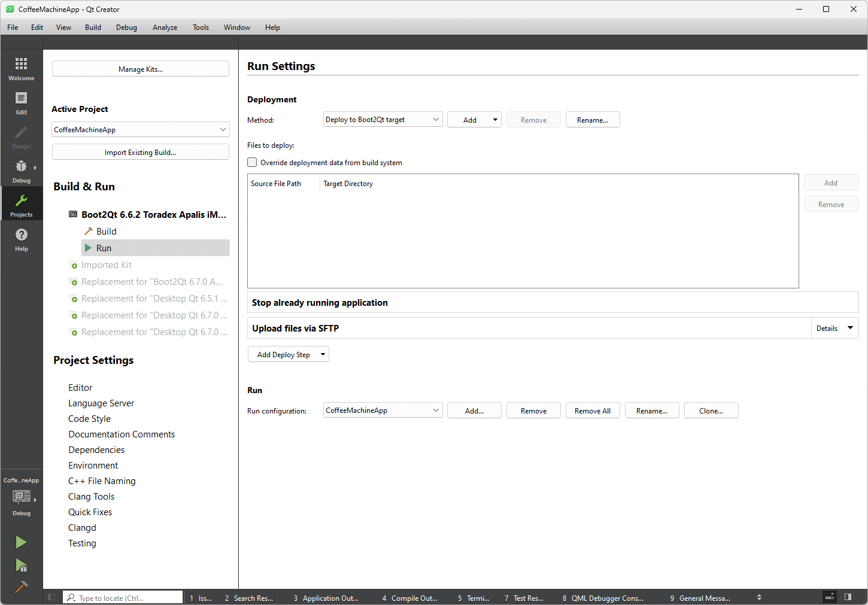868x605 pixels.
Task: Start debugging with the run-debug icon
Action: 21,565
